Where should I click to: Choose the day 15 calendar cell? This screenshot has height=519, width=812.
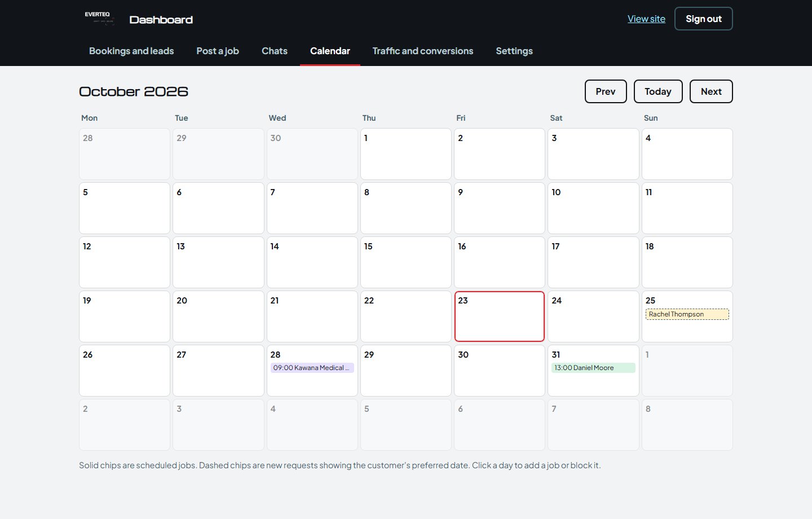tap(406, 262)
